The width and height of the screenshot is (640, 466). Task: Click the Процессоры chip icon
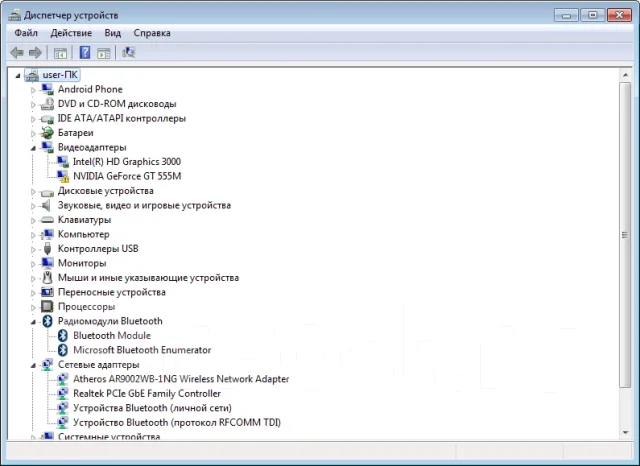tap(47, 306)
